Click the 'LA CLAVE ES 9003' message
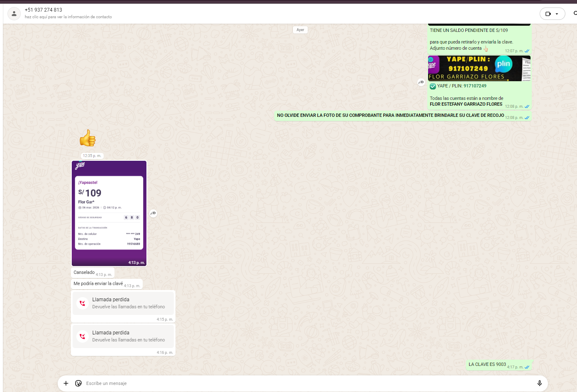The image size is (577, 392). click(x=487, y=365)
